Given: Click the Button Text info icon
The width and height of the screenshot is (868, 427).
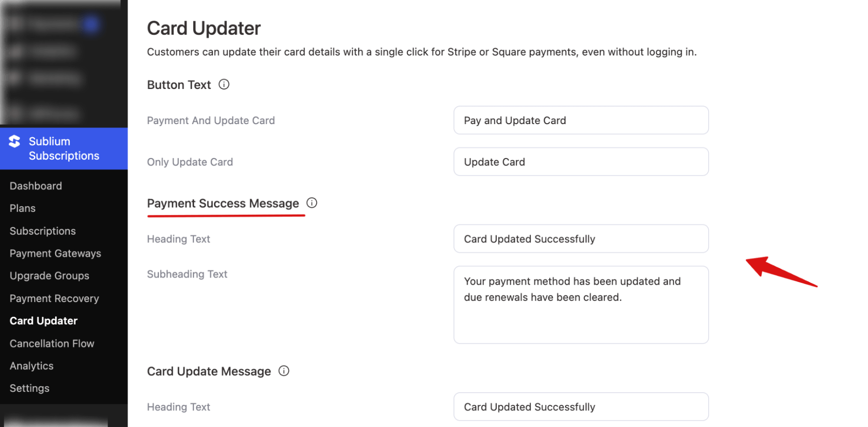Looking at the screenshot, I should pos(224,84).
